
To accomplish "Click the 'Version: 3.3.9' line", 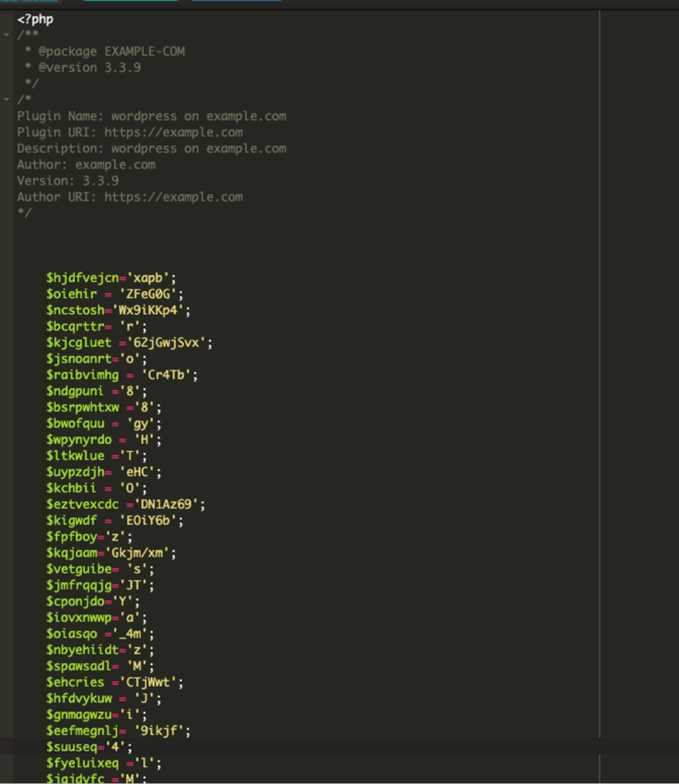I will coord(67,181).
